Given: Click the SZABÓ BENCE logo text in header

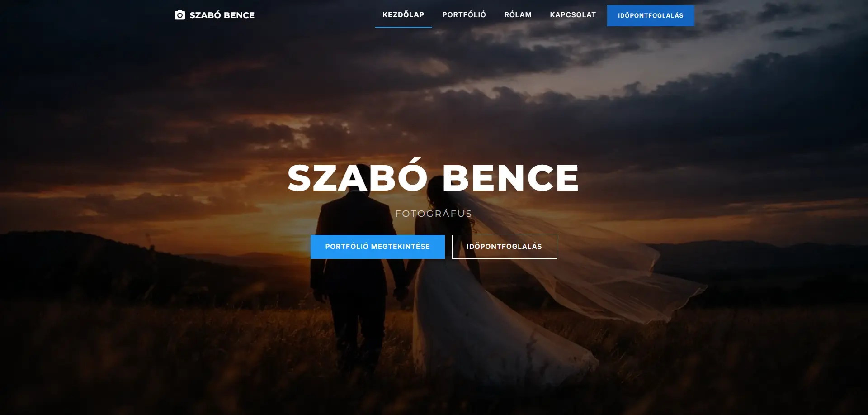Looking at the screenshot, I should point(222,15).
